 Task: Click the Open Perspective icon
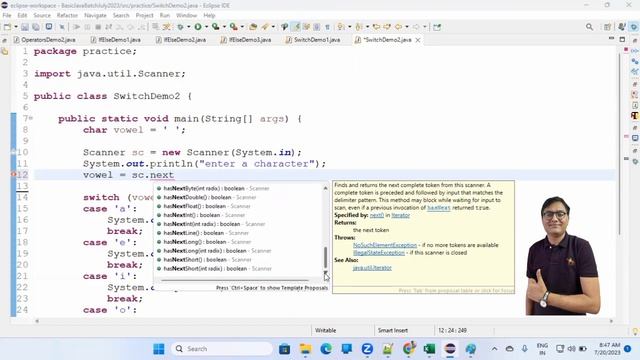[x=608, y=27]
